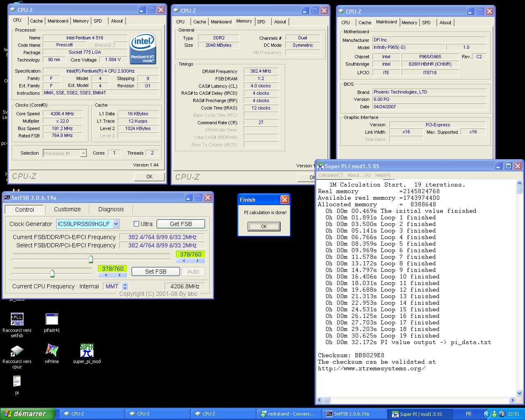Activate Super PI taskbar button
This screenshot has height=420, width=525.
click(420, 414)
